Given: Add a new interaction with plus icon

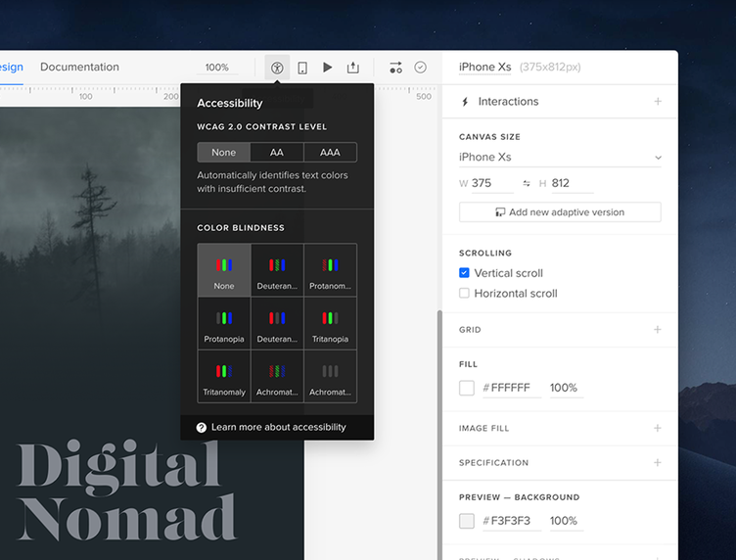Looking at the screenshot, I should [658, 102].
